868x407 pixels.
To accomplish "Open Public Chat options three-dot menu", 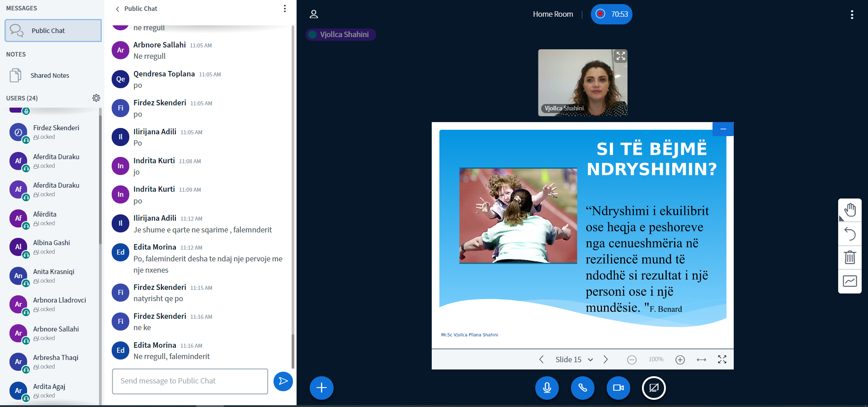I will (x=284, y=9).
